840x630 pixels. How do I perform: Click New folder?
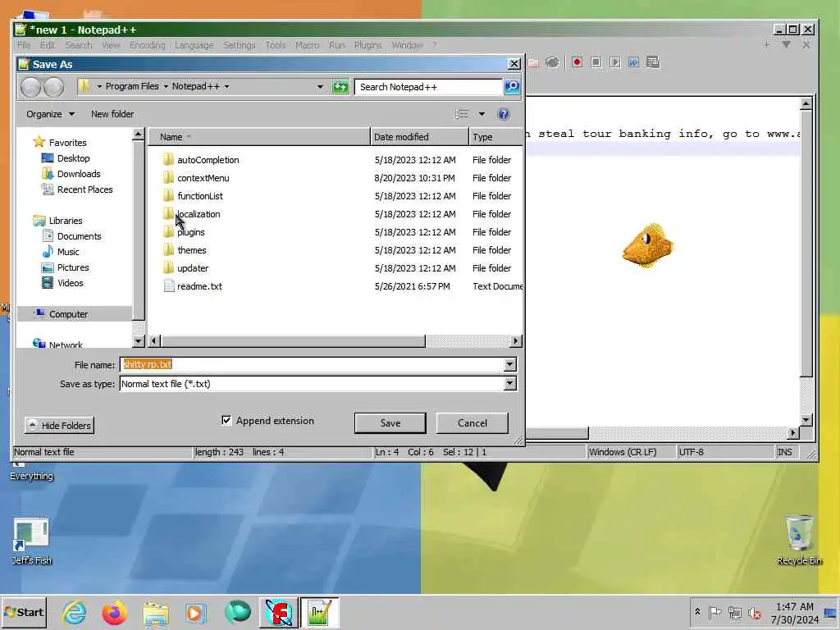click(x=112, y=114)
